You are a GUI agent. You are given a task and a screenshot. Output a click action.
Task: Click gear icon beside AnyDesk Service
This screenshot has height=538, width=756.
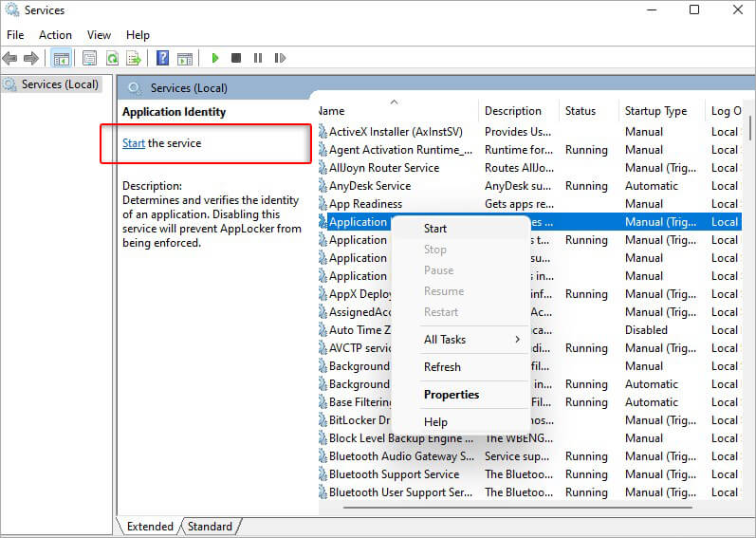pos(323,186)
